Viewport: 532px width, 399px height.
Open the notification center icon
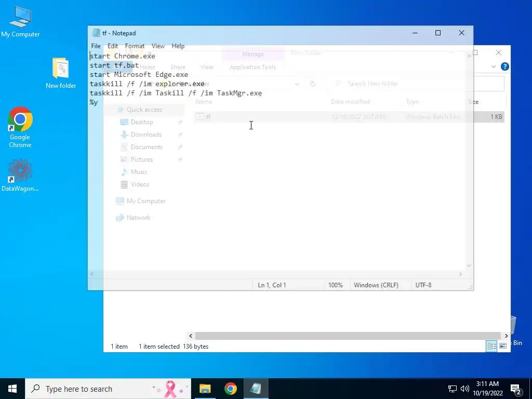516,389
